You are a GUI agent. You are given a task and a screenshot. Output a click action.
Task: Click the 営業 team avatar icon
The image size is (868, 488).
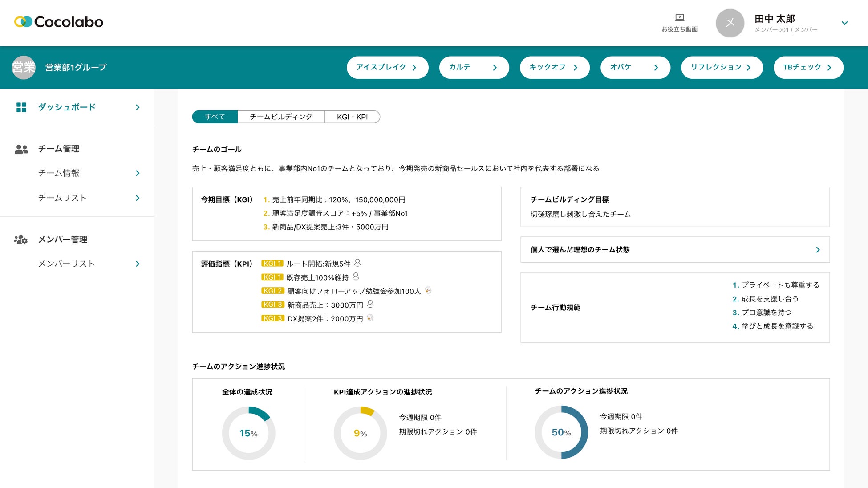[x=24, y=68]
